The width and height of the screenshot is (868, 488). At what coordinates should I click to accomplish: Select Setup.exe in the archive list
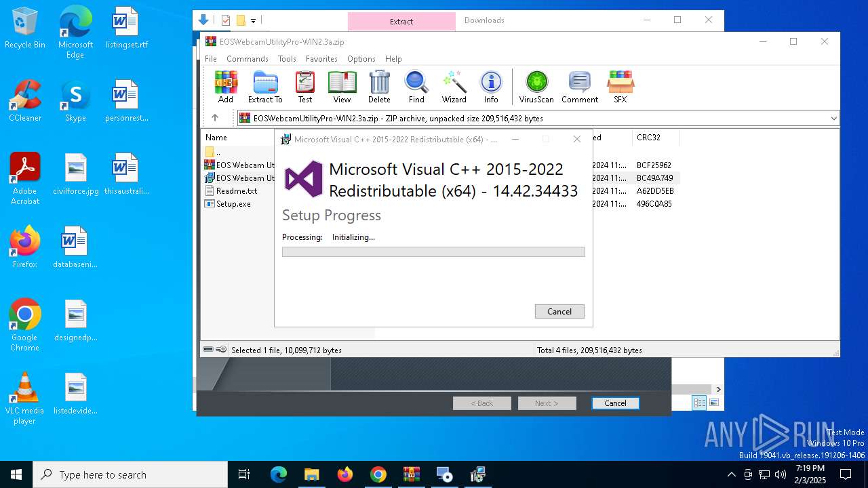(x=233, y=204)
